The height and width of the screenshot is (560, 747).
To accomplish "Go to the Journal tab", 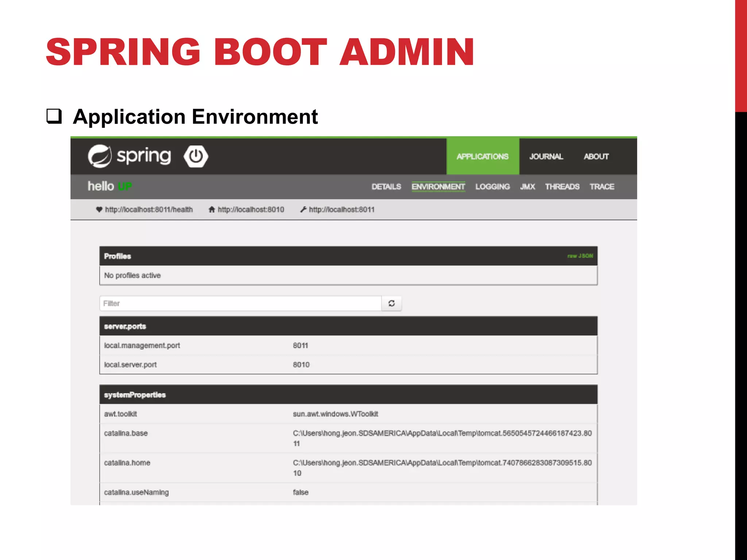I will pyautogui.click(x=546, y=156).
